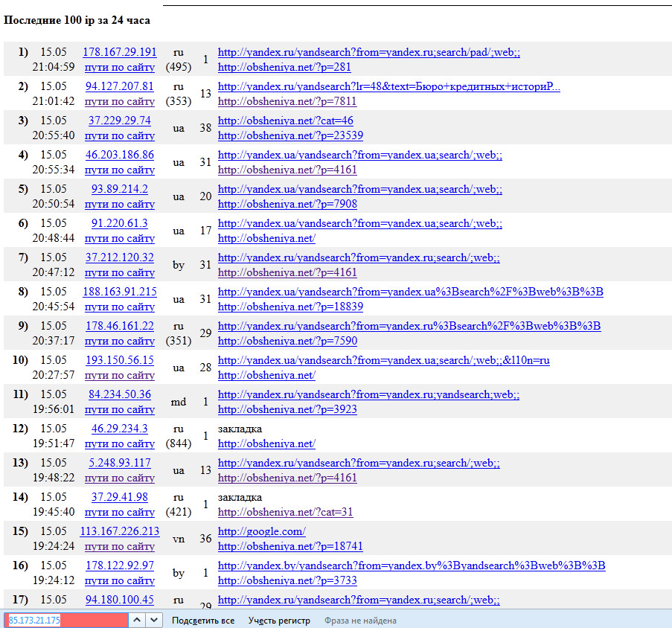Open obsheniya.net/?p=7908 link
The height and width of the screenshot is (628, 672).
[x=287, y=205]
